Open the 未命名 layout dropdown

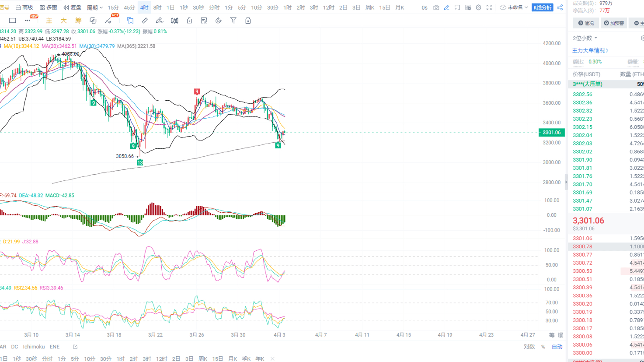pos(514,7)
